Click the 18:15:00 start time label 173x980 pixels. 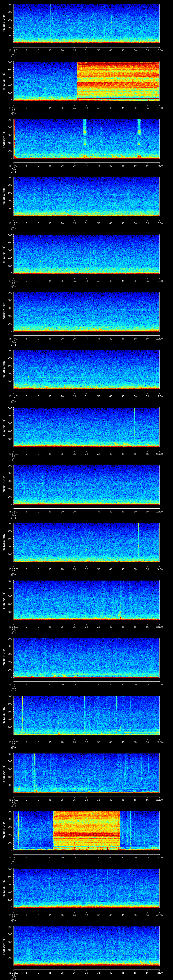(13, 108)
